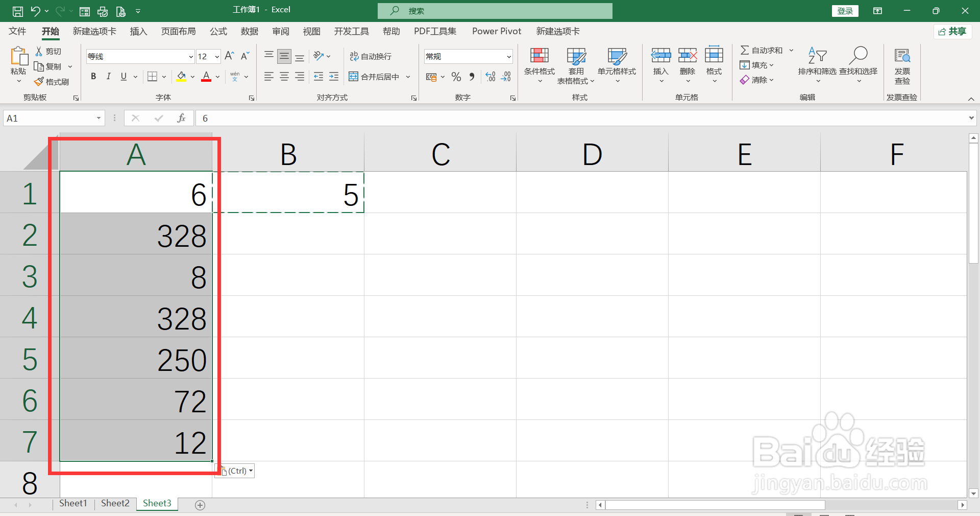The image size is (980, 516).
Task: Cut selection with the scissors icon
Action: coord(39,51)
